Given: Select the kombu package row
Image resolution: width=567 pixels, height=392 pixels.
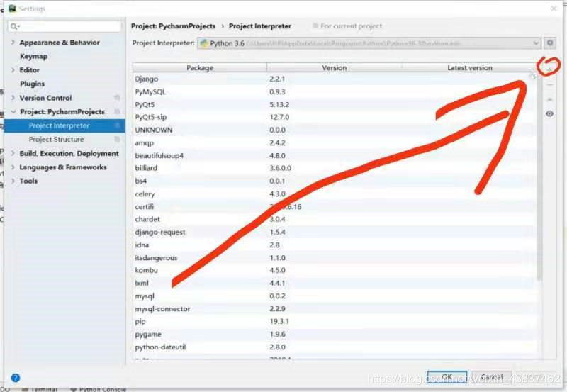Looking at the screenshot, I should pyautogui.click(x=335, y=270).
